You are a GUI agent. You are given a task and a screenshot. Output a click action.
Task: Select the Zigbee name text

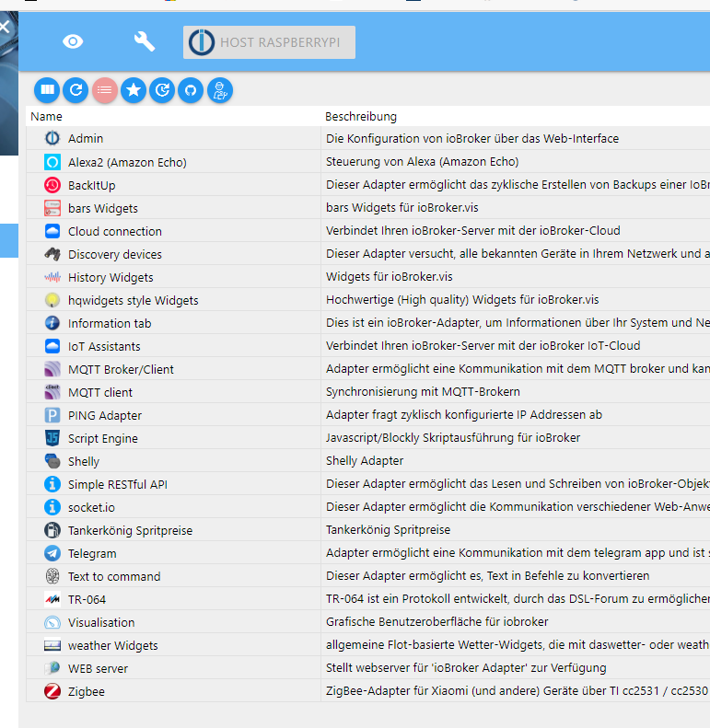point(86,692)
